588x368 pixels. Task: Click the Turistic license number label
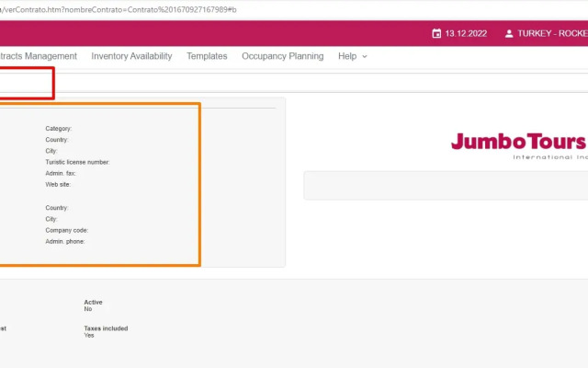click(77, 162)
